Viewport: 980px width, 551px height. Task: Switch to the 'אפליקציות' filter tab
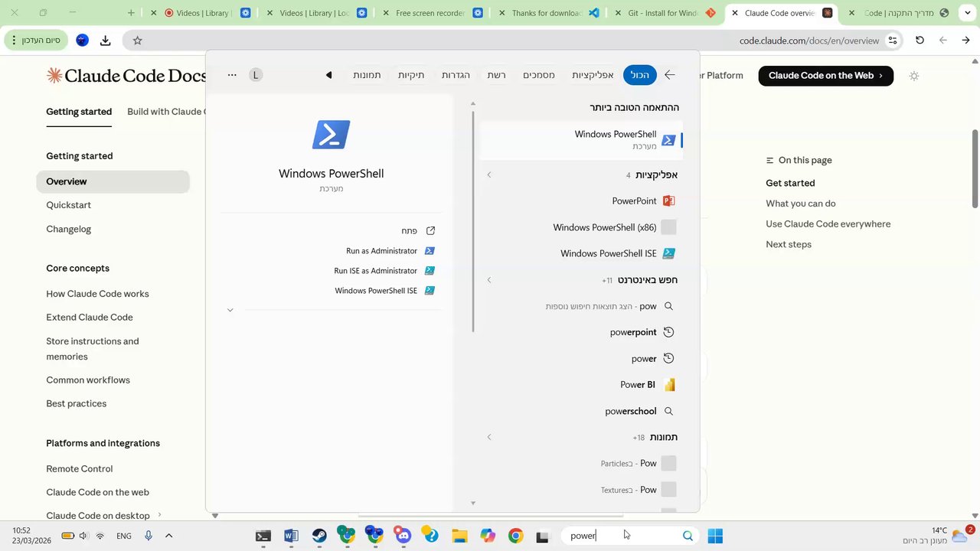pyautogui.click(x=593, y=75)
